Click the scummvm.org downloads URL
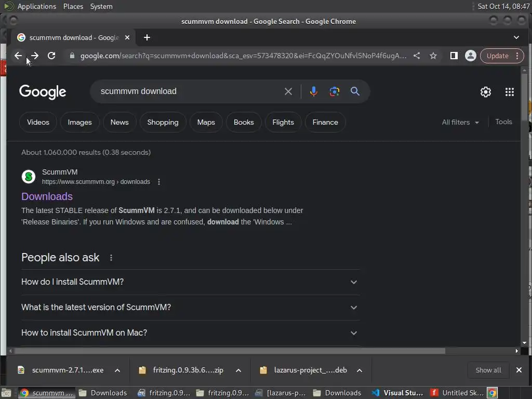The width and height of the screenshot is (532, 399). pos(96,182)
